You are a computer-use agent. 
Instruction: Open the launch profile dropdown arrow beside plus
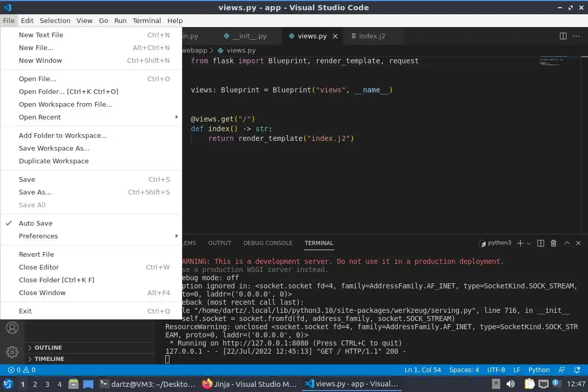pyautogui.click(x=529, y=243)
